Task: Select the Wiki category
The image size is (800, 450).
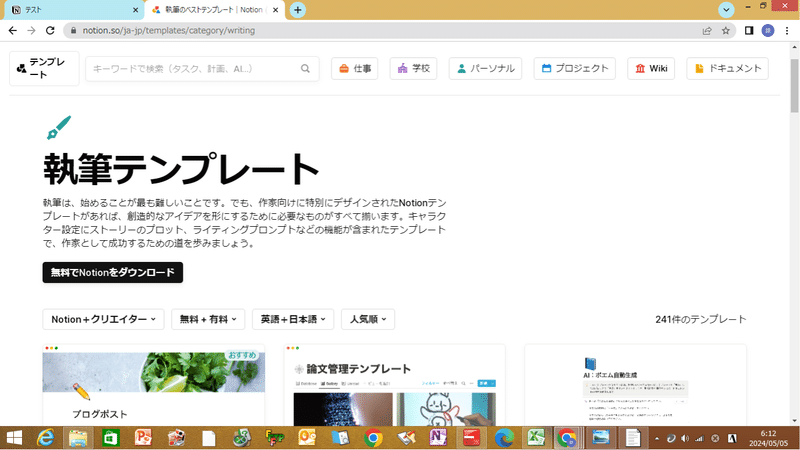Action: pos(651,68)
